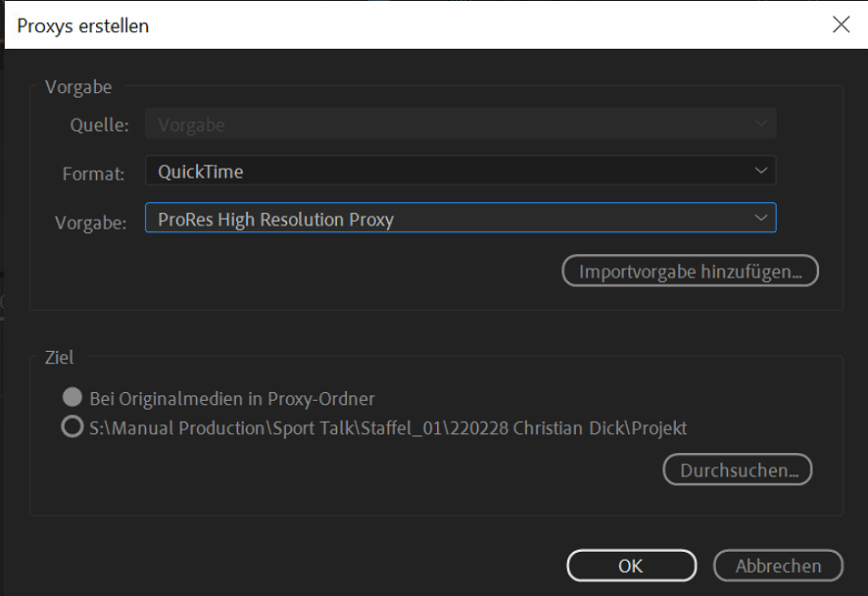Click the chevron arrow of the Vorgabe dropdown

761,218
